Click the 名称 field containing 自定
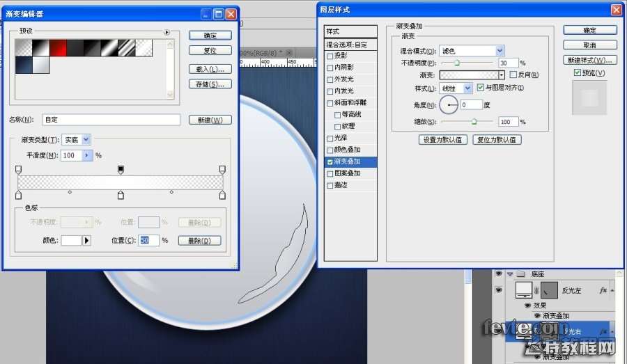The height and width of the screenshot is (364, 627). click(111, 120)
